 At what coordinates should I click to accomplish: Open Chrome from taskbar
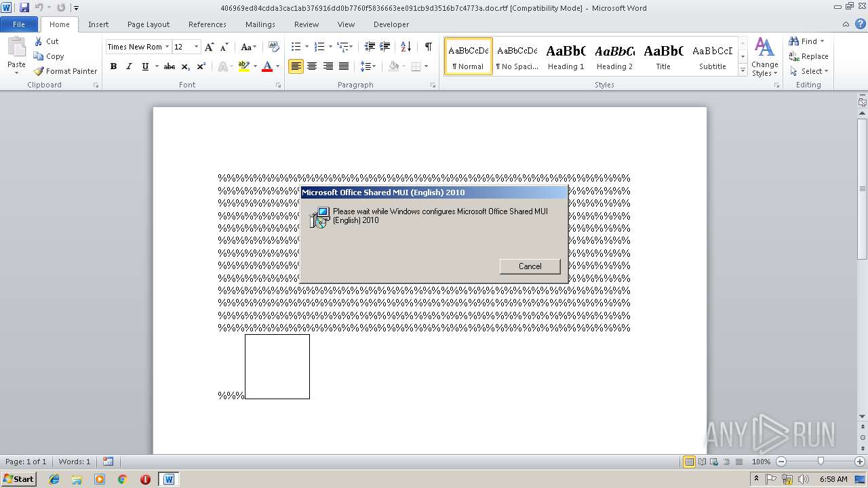coord(122,479)
